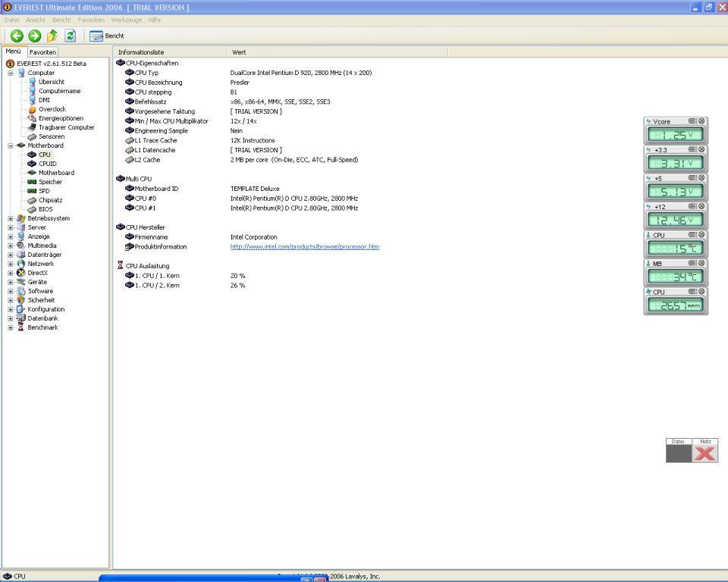This screenshot has width=728, height=582.
Task: Open the Werkzeuge menu
Action: (x=127, y=20)
